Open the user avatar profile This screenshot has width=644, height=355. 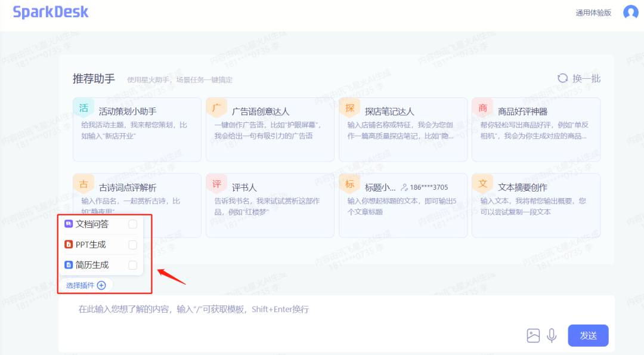630,13
